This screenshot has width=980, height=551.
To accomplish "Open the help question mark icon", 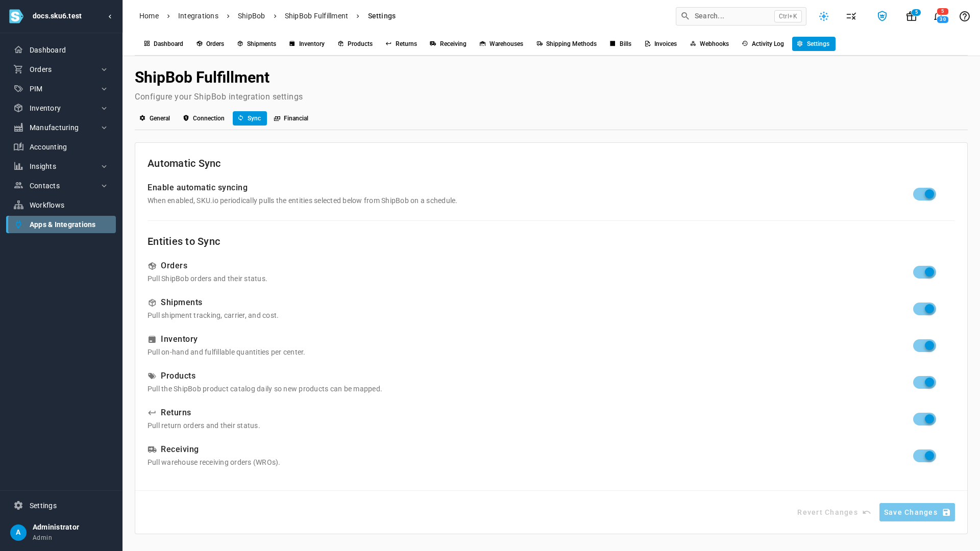I will tap(965, 16).
